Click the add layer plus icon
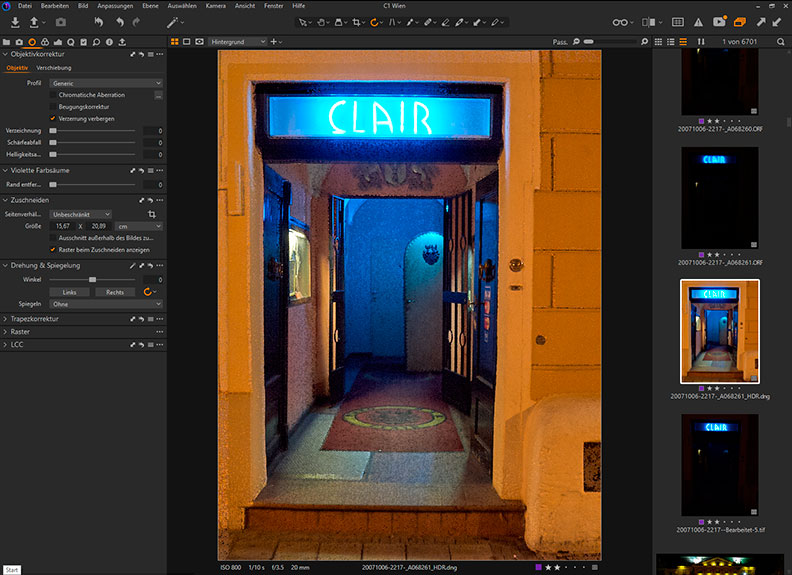The height and width of the screenshot is (575, 792). coord(273,42)
